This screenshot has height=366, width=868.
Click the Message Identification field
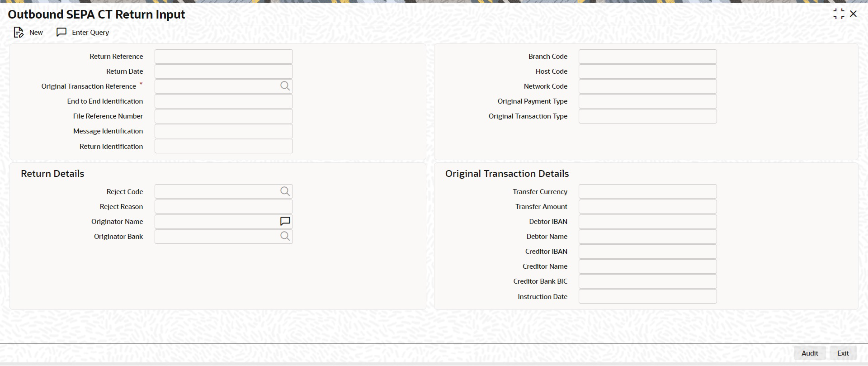(x=224, y=131)
